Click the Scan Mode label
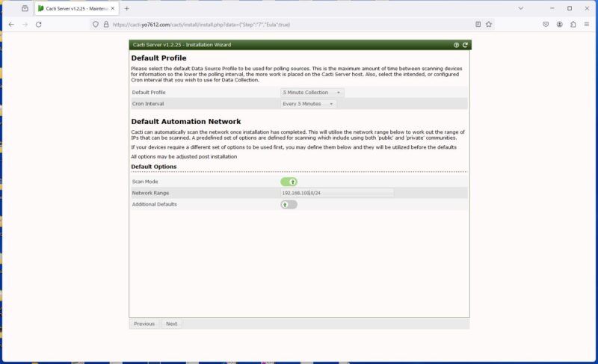Viewport: 598px width, 364px height. point(145,182)
